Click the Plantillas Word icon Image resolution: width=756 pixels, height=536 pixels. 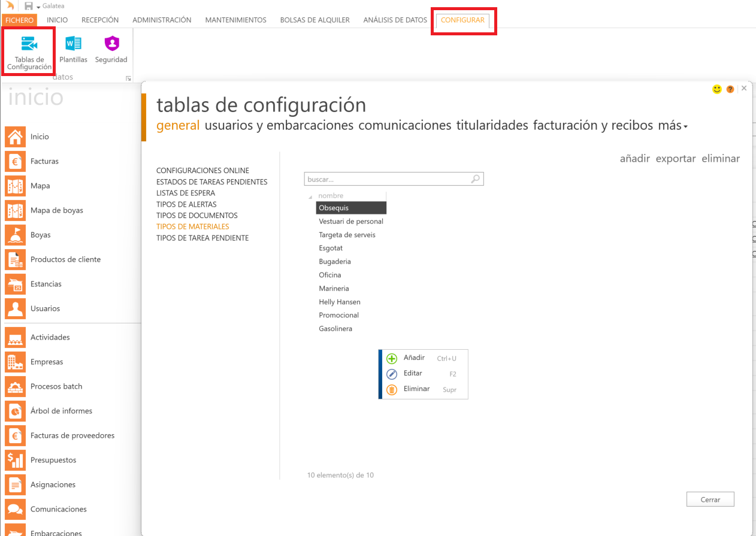[73, 44]
